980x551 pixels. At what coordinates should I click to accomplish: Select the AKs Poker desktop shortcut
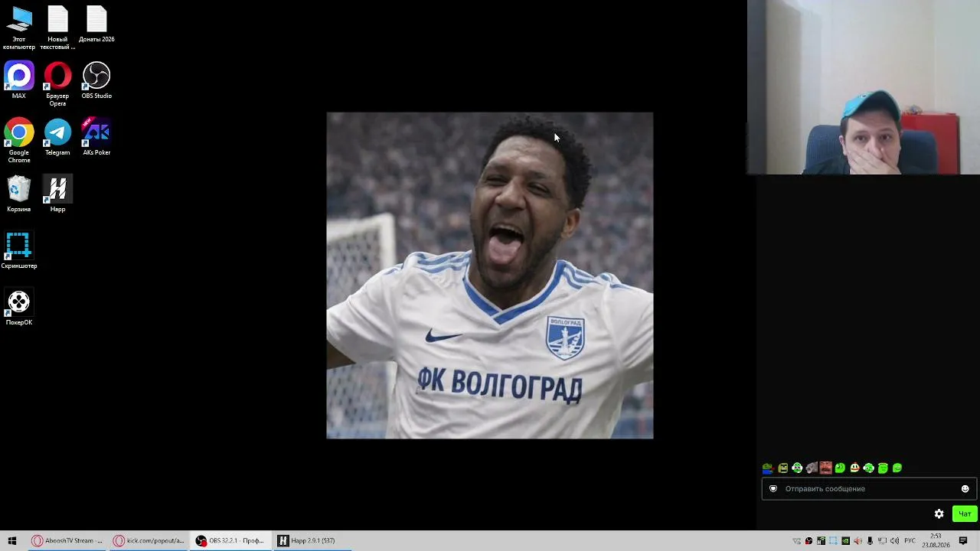(96, 137)
